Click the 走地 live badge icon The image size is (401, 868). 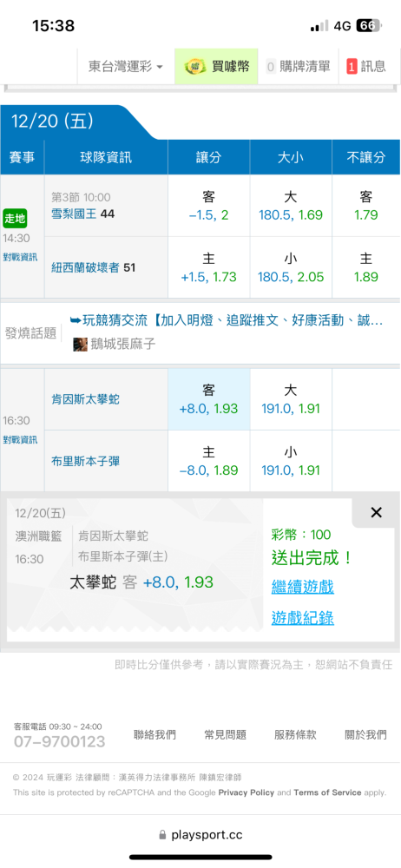point(15,218)
